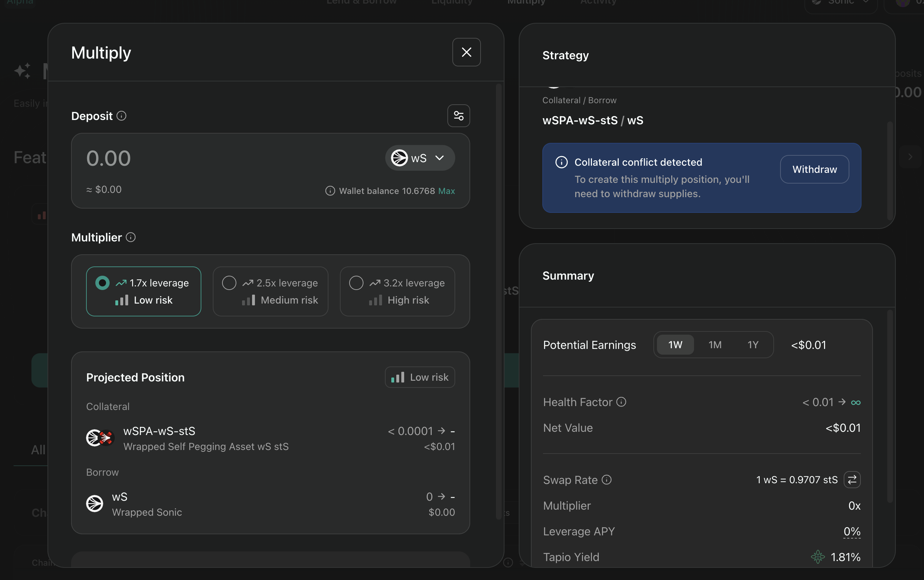Image resolution: width=924 pixels, height=580 pixels.
Task: Switch potential earnings to 1M
Action: tap(715, 345)
